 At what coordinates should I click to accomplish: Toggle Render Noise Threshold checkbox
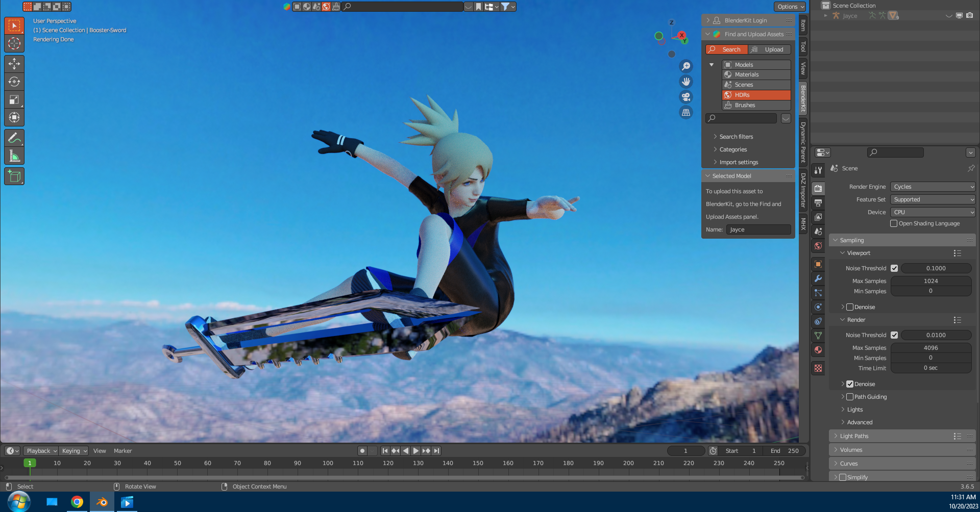click(x=894, y=335)
